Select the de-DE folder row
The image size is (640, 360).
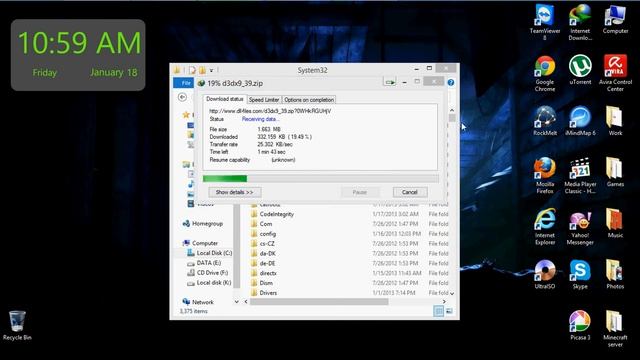(349, 263)
